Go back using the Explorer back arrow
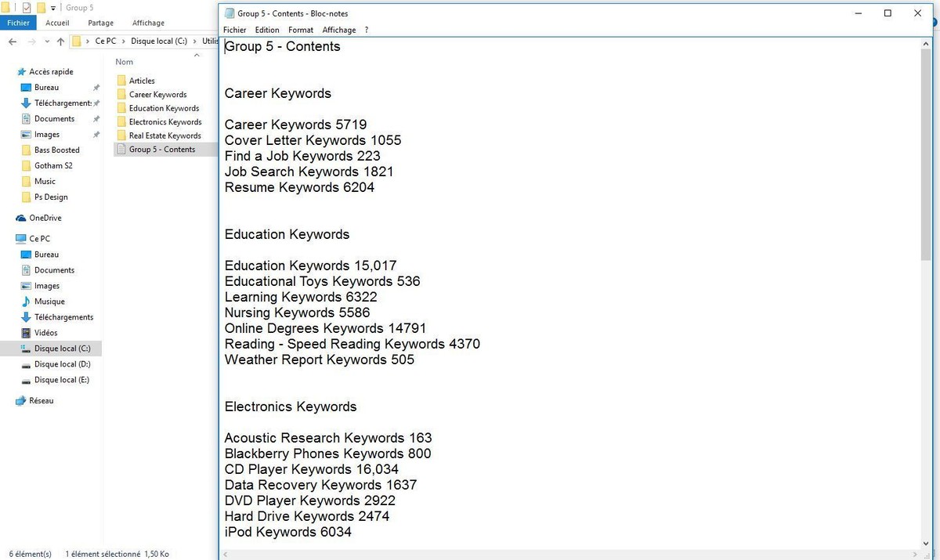 click(13, 42)
